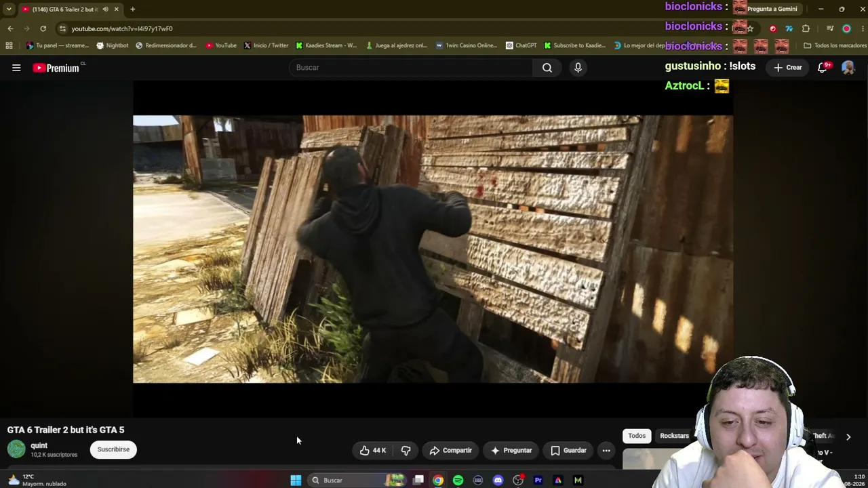The image size is (868, 488).
Task: Open YouTube notifications bell
Action: click(823, 68)
